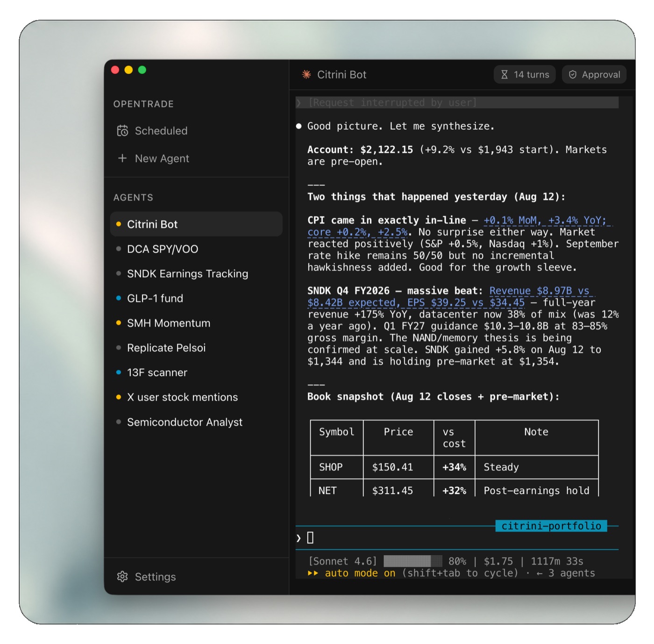
Task: Open X user stock mentions agent
Action: coord(196,397)
